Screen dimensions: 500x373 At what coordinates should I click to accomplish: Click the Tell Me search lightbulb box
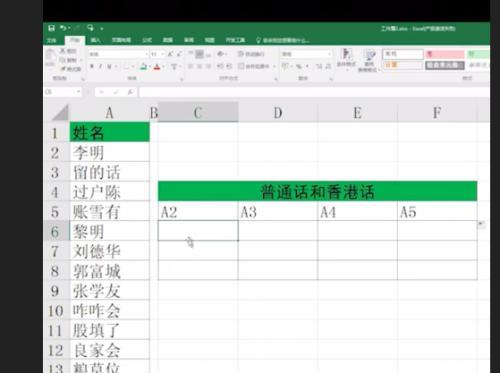[282, 40]
